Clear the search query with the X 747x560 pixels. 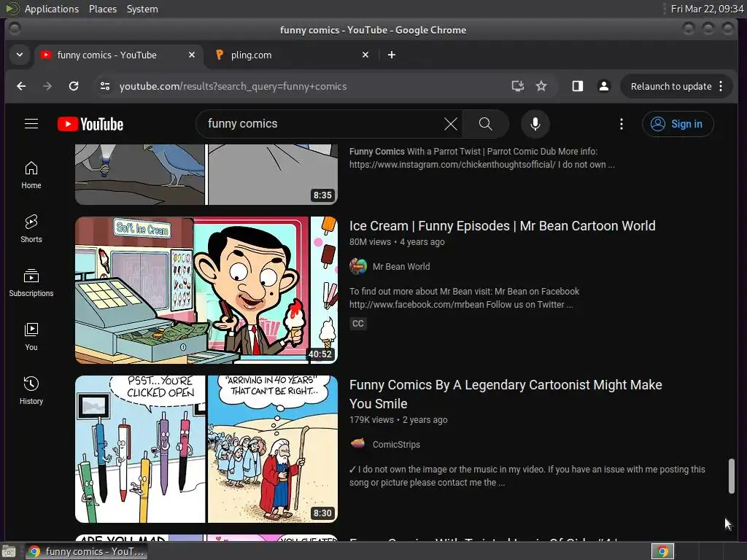(x=451, y=124)
